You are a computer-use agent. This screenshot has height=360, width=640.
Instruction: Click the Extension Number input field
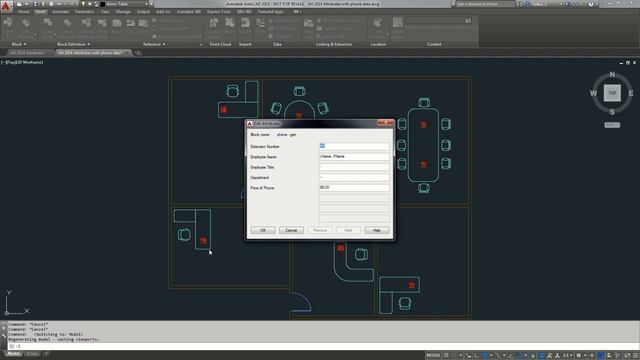click(354, 146)
